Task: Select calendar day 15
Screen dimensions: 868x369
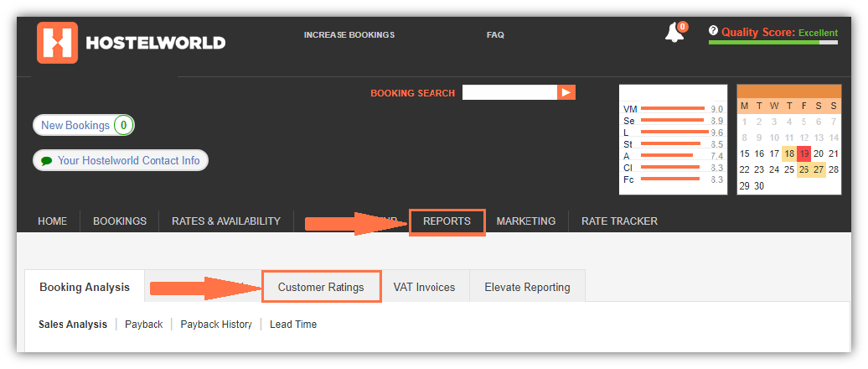Action: coord(745,154)
